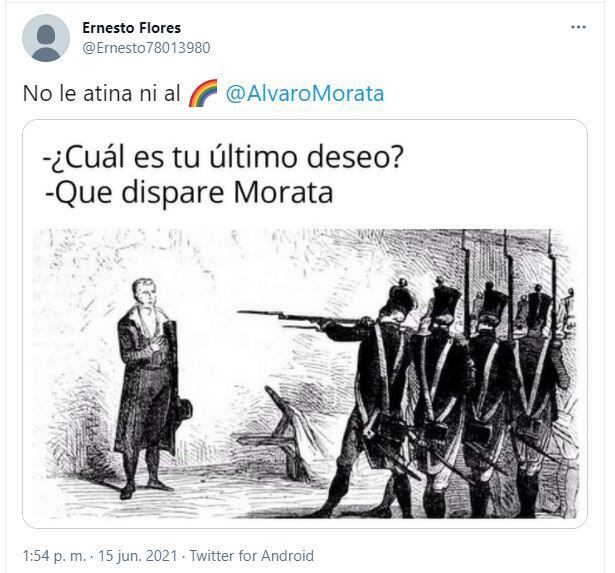Open the @AlvaroMorata mention link
The width and height of the screenshot is (615, 573).
point(305,94)
